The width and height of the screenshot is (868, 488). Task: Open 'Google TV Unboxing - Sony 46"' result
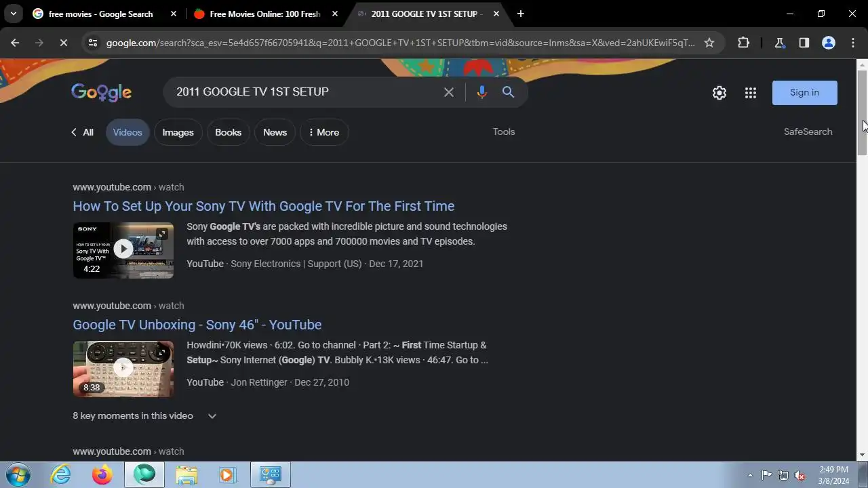tap(197, 325)
